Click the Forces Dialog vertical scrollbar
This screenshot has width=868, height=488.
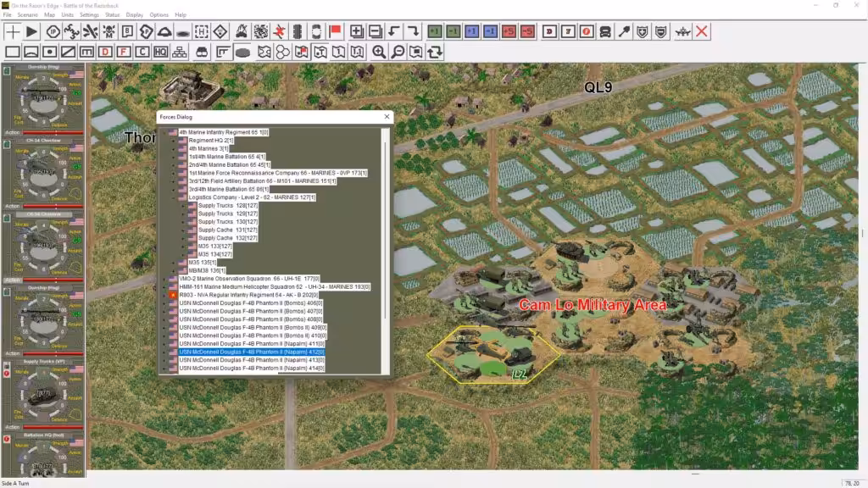point(386,251)
